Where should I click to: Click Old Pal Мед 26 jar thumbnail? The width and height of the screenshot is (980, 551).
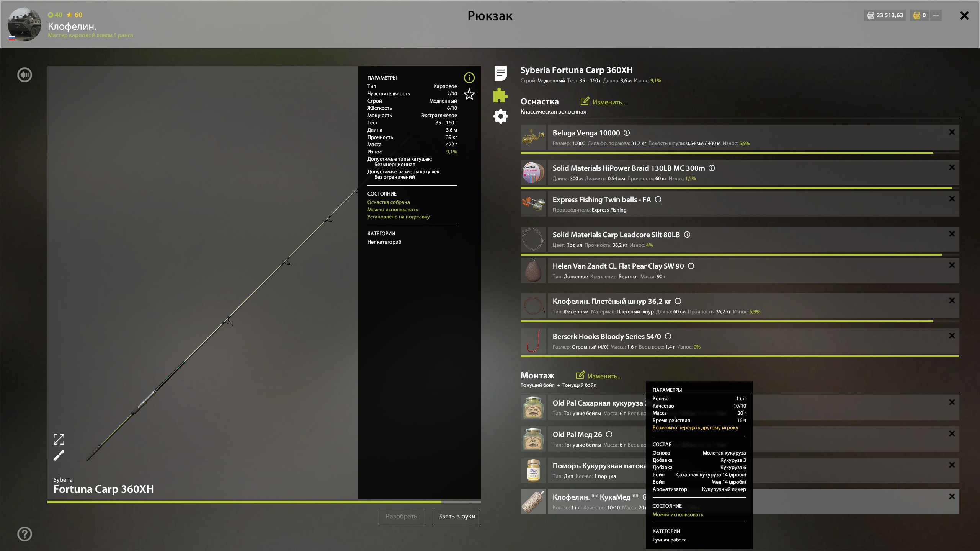click(533, 439)
